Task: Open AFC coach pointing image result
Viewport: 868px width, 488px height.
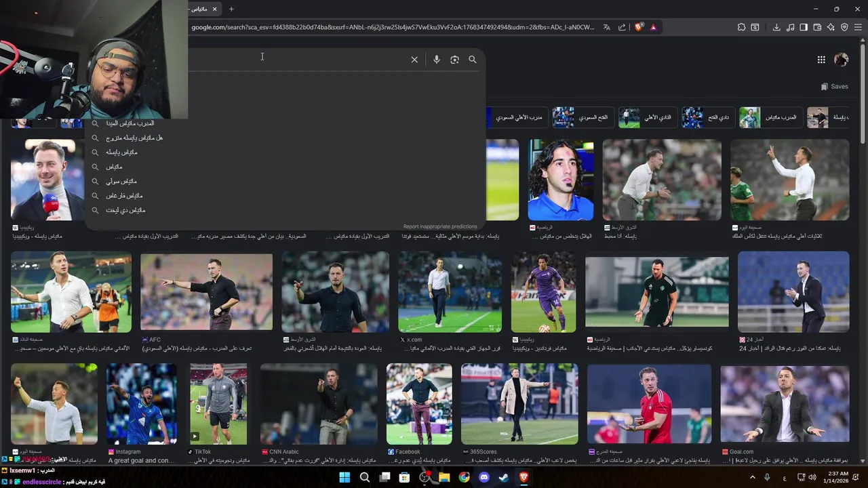Action: pos(206,292)
